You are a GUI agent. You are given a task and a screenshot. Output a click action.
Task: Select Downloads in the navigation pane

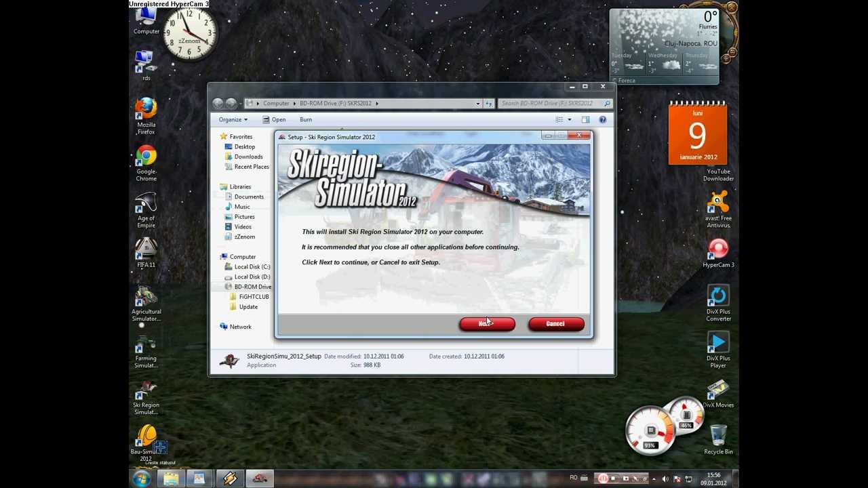243,157
